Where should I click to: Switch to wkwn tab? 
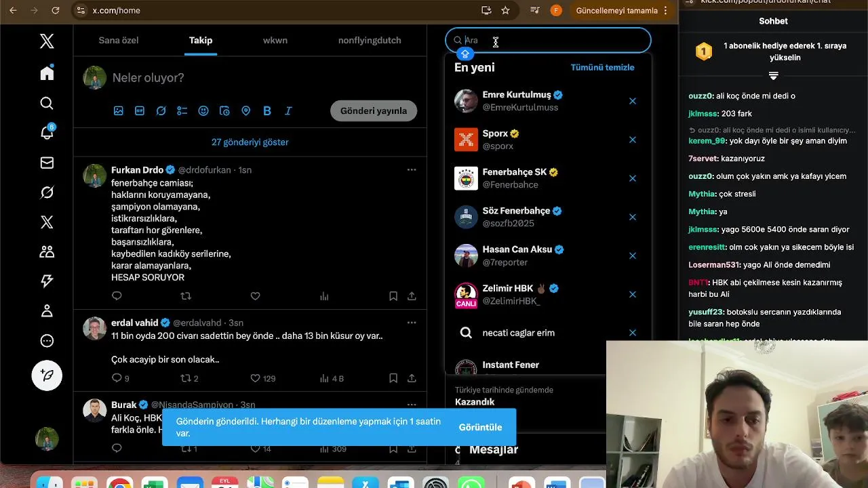tap(275, 40)
